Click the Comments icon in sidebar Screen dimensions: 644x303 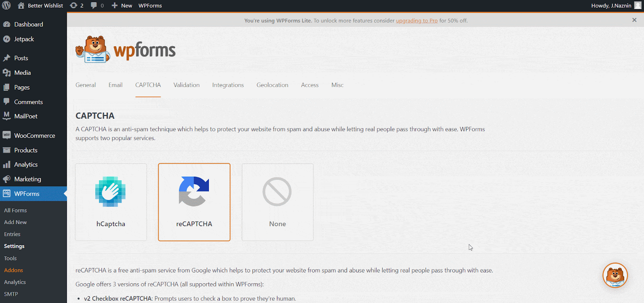tap(6, 102)
